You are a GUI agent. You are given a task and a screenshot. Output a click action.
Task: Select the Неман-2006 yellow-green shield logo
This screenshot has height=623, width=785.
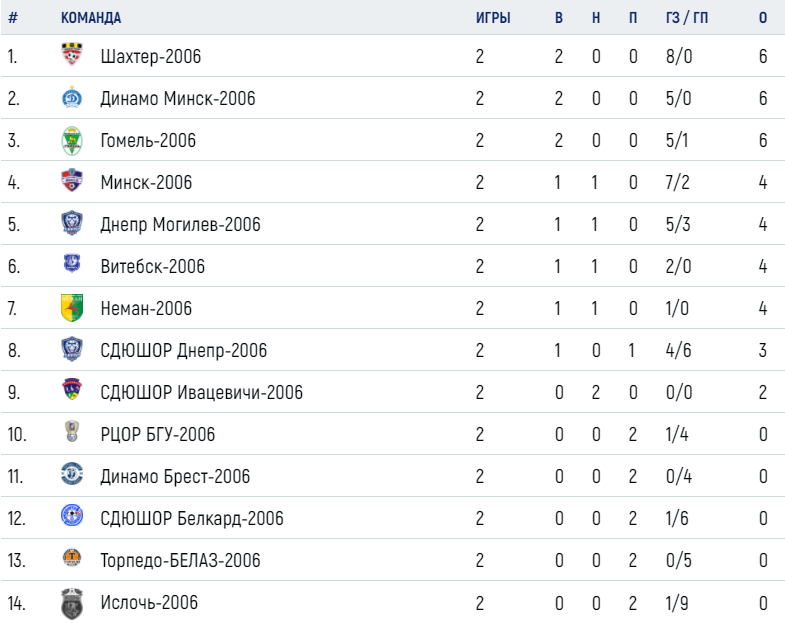pos(72,307)
